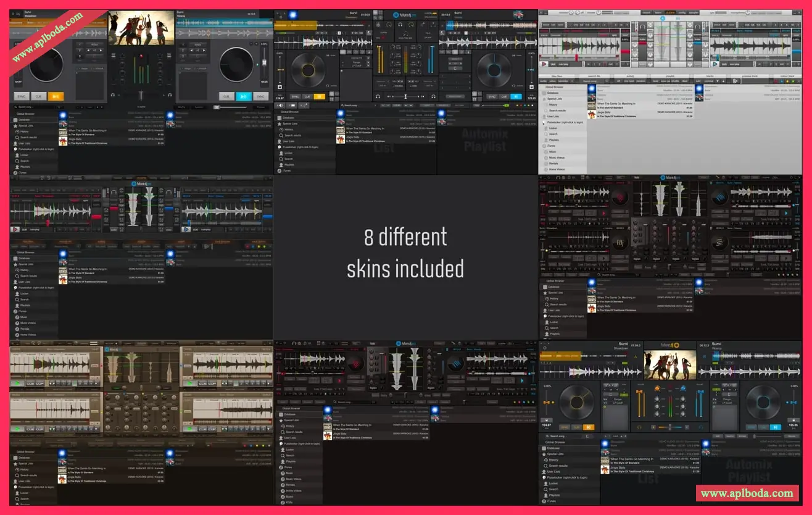Click blue play/pause beside CUE on large-button skin
Image resolution: width=812 pixels, height=515 pixels.
click(244, 96)
